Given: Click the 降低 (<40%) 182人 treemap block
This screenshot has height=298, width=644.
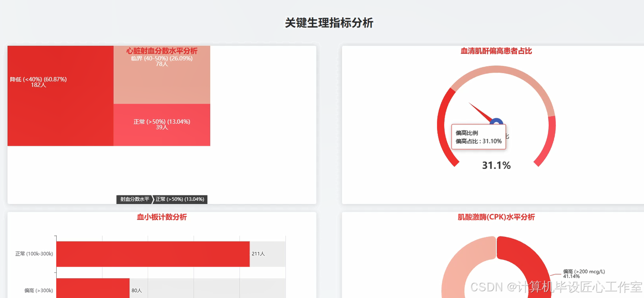Looking at the screenshot, I should (60, 96).
